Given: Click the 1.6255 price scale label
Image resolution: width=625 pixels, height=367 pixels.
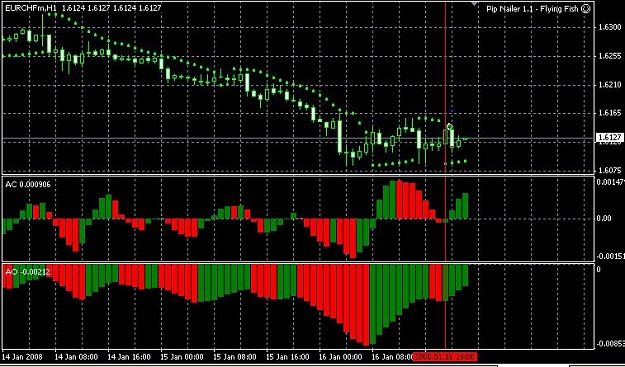Looking at the screenshot, I should click(610, 56).
